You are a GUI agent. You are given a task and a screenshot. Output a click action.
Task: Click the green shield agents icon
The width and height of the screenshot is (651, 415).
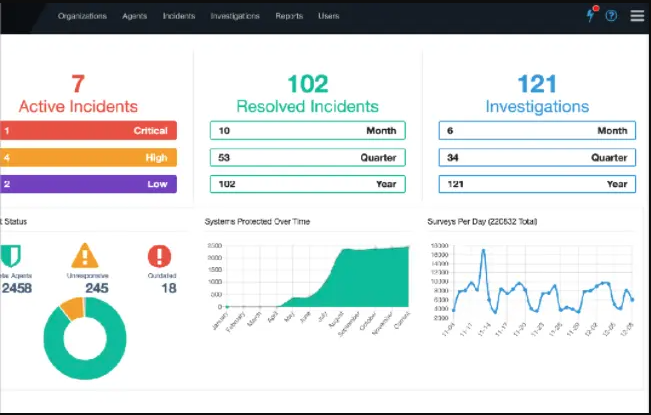(10, 256)
